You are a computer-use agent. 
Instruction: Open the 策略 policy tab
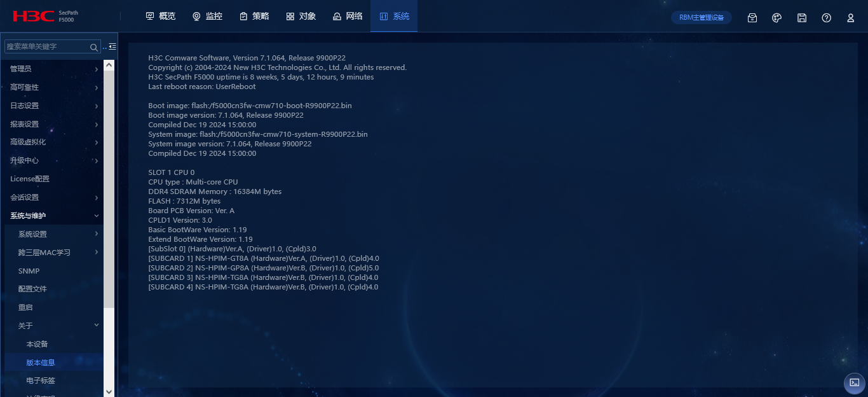[254, 17]
